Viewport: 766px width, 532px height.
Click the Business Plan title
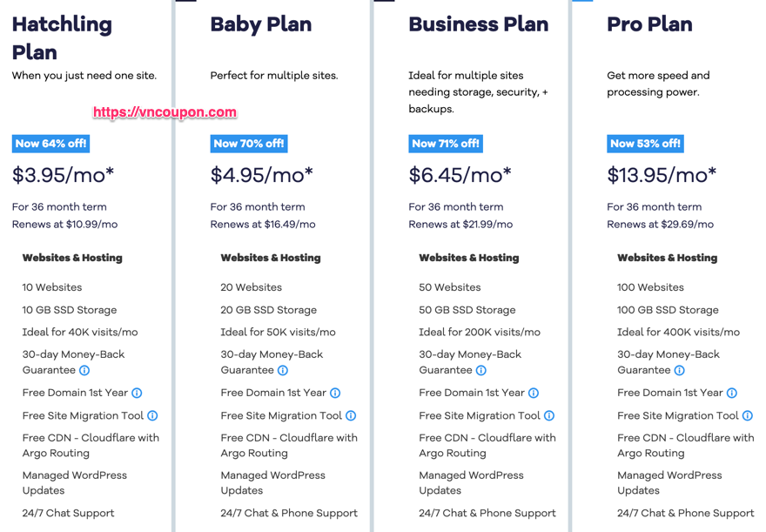coord(479,24)
